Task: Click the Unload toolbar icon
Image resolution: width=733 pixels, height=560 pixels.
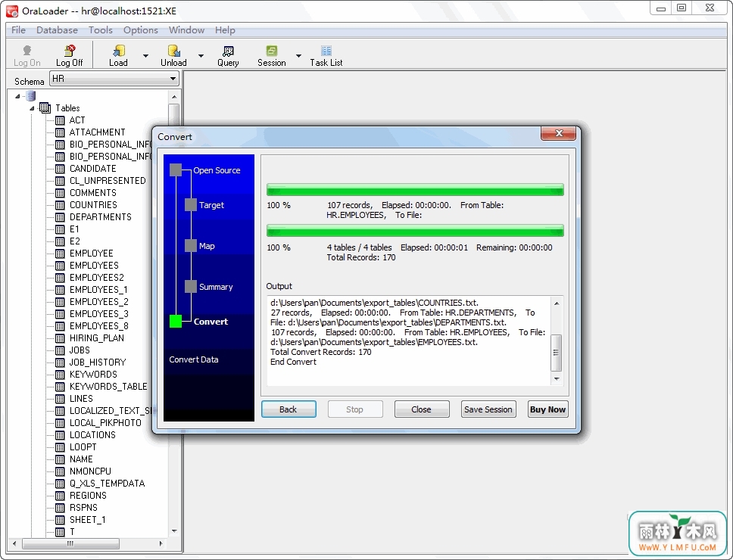Action: click(x=173, y=51)
